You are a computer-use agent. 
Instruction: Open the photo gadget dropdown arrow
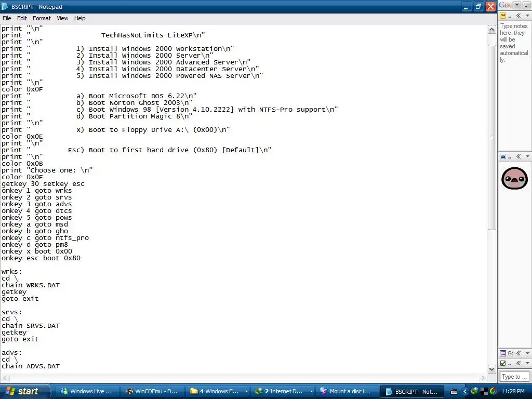(527, 156)
